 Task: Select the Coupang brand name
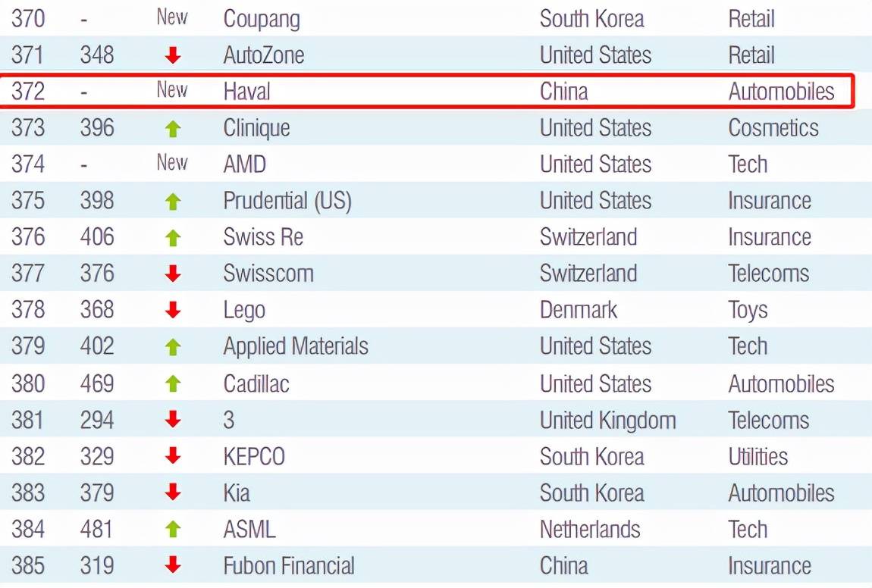click(x=262, y=20)
